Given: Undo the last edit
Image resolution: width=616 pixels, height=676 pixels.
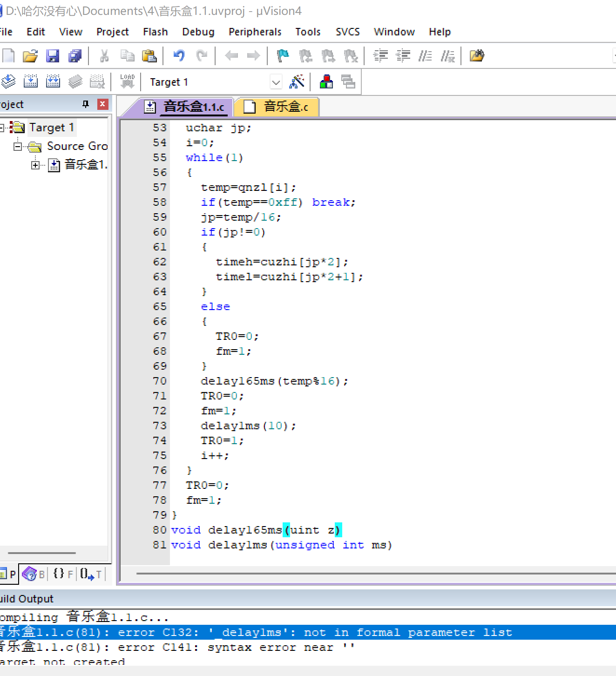Looking at the screenshot, I should coord(179,56).
